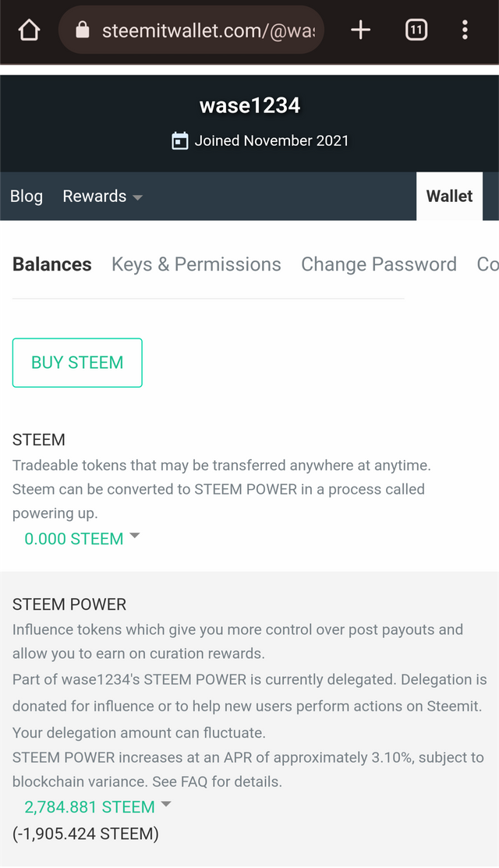The height and width of the screenshot is (868, 499).
Task: Open the tab switcher showing 11 tabs
Action: [416, 30]
